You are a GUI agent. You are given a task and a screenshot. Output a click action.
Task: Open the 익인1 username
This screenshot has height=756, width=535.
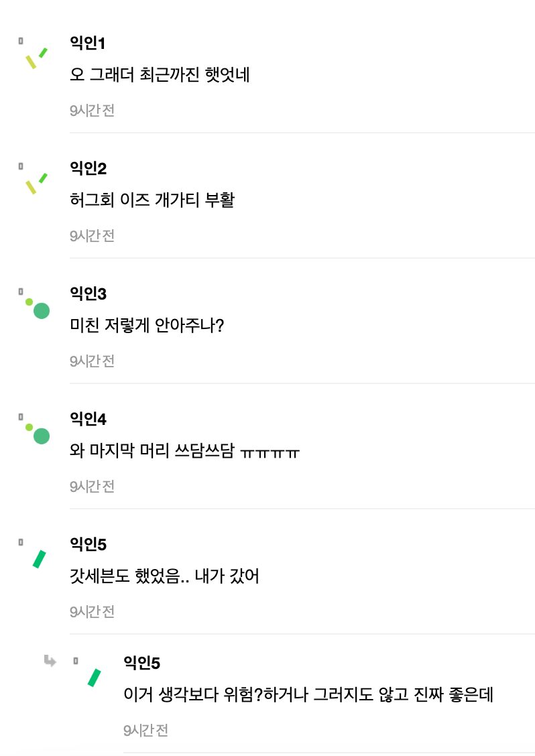click(x=88, y=44)
